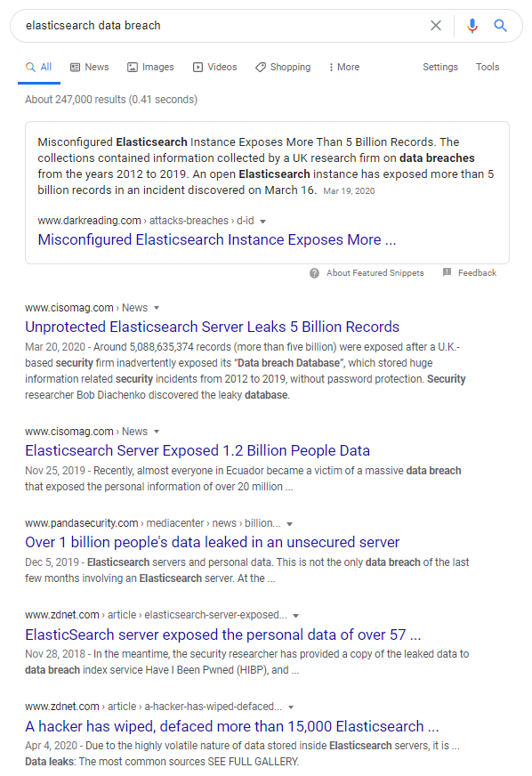Click the blue magnifier search icon

point(500,25)
